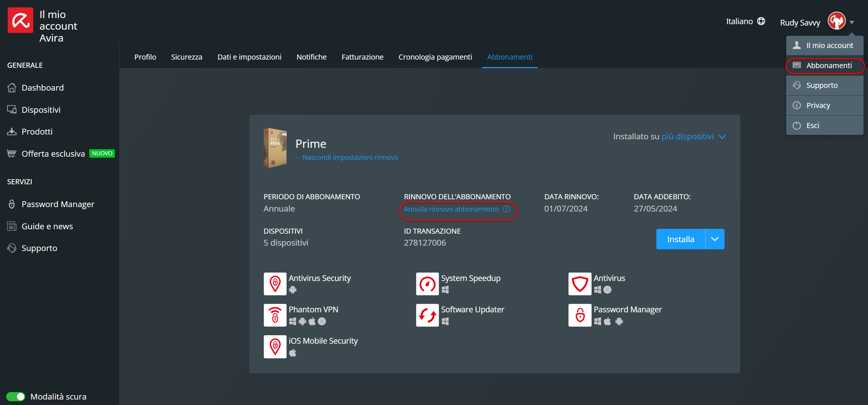Expand the più dispositivi chevron

point(722,137)
